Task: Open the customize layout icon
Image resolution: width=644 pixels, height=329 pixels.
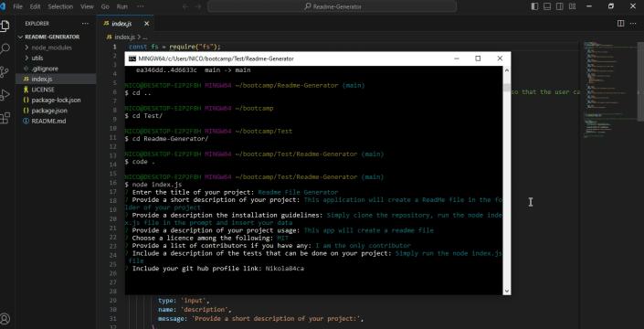Action: (572, 6)
